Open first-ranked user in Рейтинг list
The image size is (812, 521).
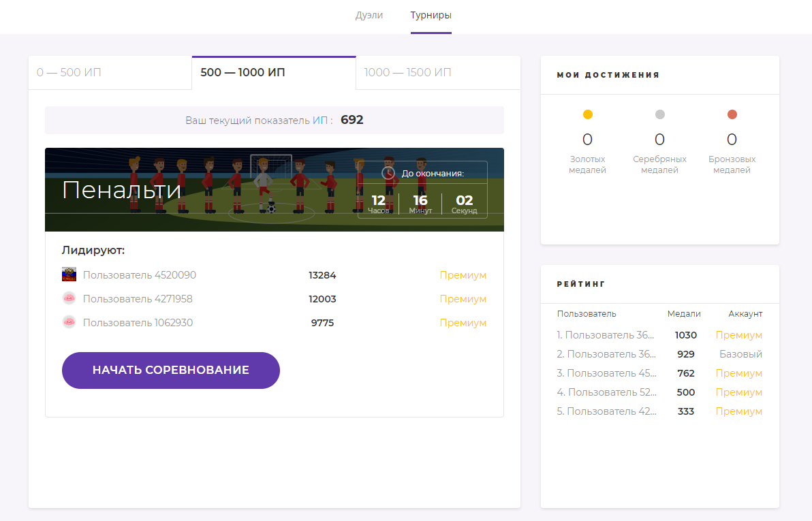[x=606, y=335]
